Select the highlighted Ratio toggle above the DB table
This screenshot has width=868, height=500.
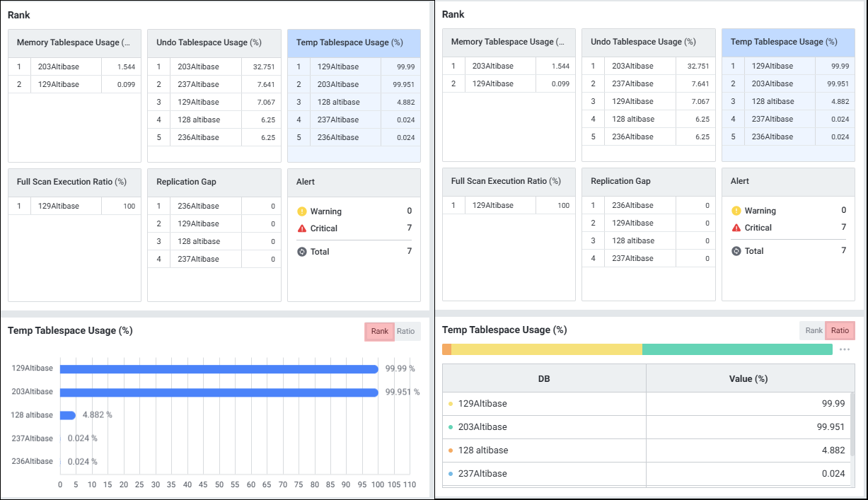point(840,330)
